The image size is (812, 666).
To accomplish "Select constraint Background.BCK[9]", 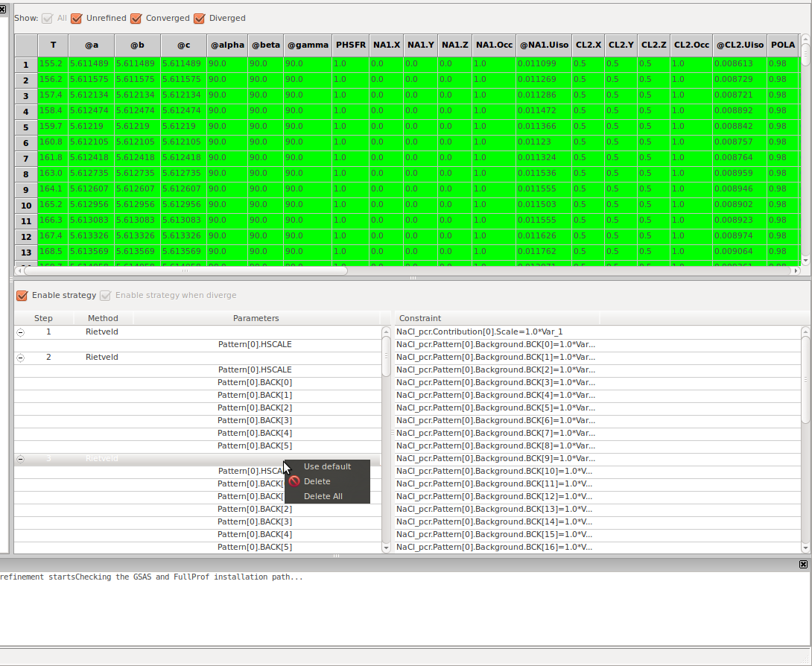I will pos(597,458).
